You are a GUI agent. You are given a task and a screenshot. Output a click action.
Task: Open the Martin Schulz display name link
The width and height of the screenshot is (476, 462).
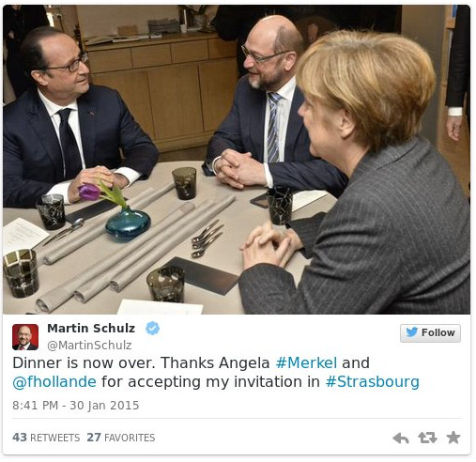pos(91,329)
